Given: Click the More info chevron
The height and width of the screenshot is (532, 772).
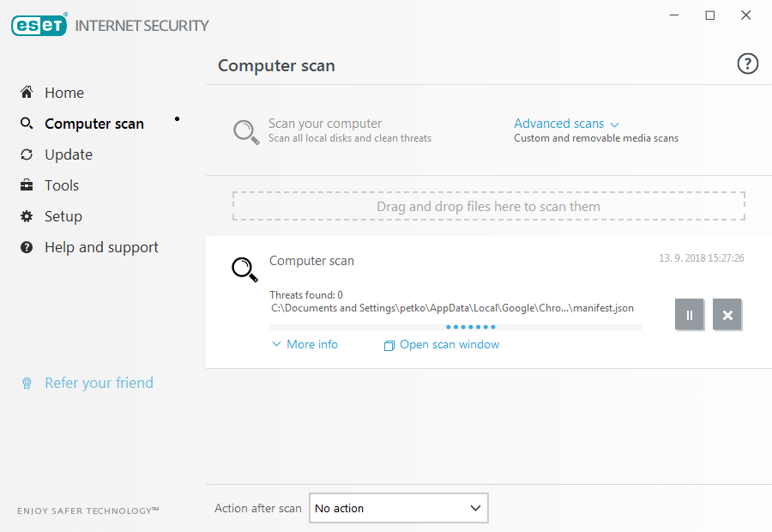Looking at the screenshot, I should (277, 344).
